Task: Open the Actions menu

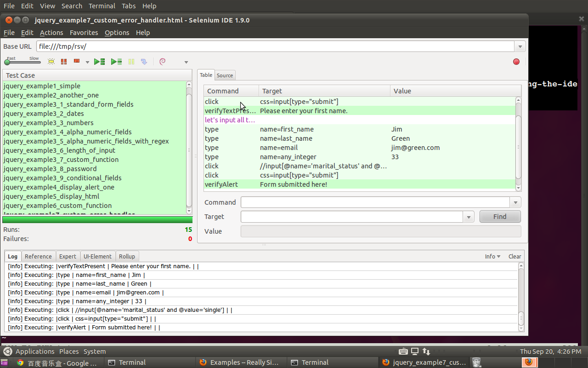Action: (x=51, y=33)
